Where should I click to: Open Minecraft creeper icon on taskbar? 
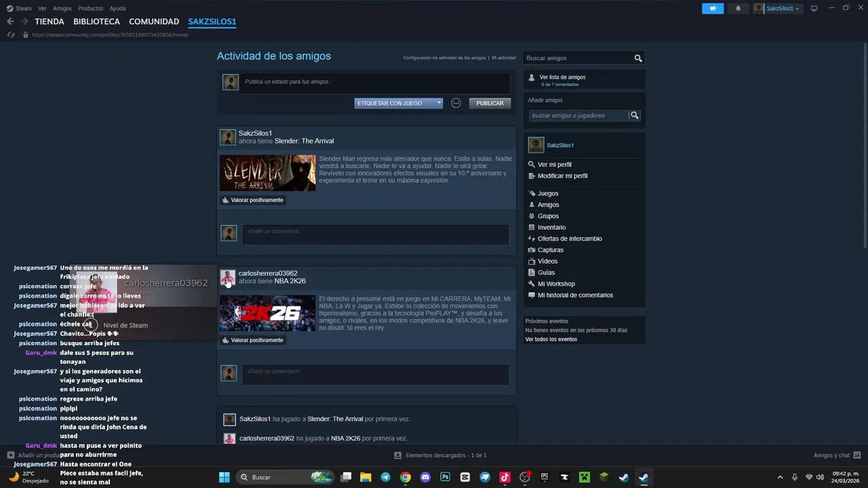pyautogui.click(x=584, y=477)
